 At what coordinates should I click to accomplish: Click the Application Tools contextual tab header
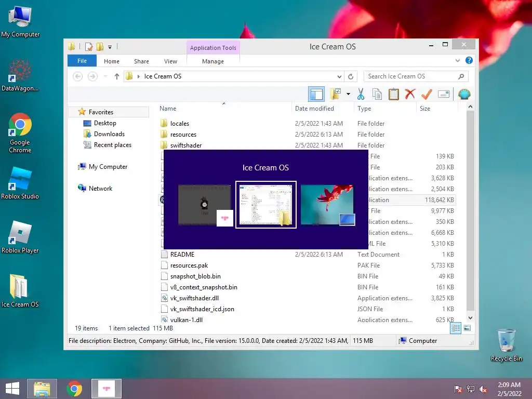click(213, 48)
